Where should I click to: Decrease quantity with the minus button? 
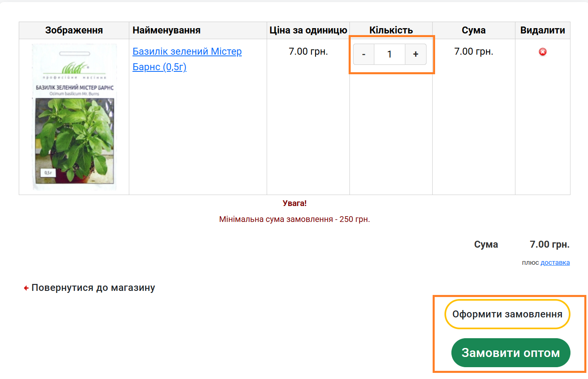[364, 54]
